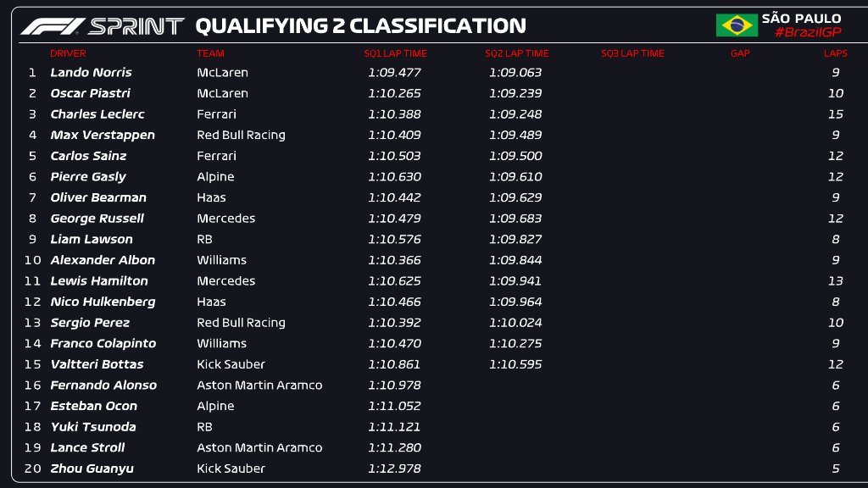Select the DRIVER column header
This screenshot has width=868, height=488.
[x=68, y=53]
